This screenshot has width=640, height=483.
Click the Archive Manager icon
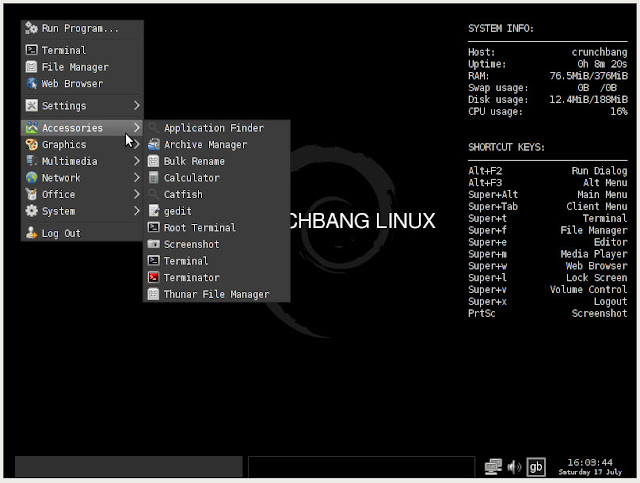(x=153, y=144)
